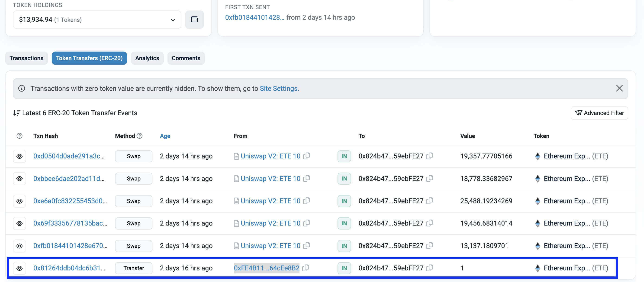644x282 pixels.
Task: Open Uniswap V2: ETE 10 in 13,137.1809701 row
Action: tap(270, 246)
